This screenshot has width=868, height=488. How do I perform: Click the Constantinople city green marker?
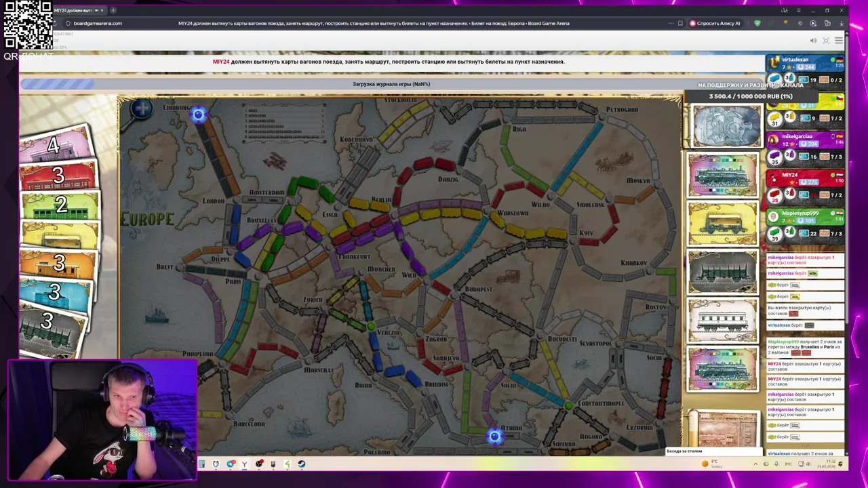point(568,405)
